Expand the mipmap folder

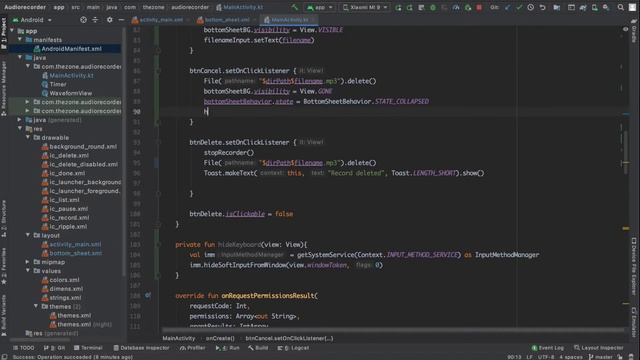pyautogui.click(x=28, y=262)
